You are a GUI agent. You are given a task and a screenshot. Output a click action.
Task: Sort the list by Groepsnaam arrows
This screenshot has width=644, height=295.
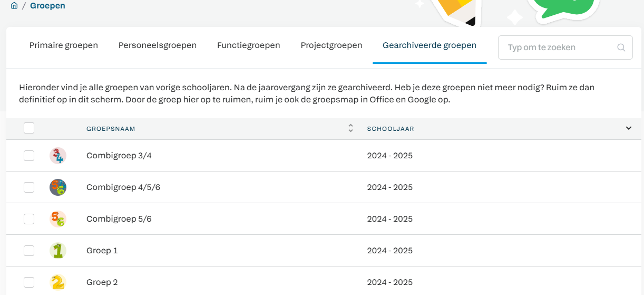(x=350, y=128)
